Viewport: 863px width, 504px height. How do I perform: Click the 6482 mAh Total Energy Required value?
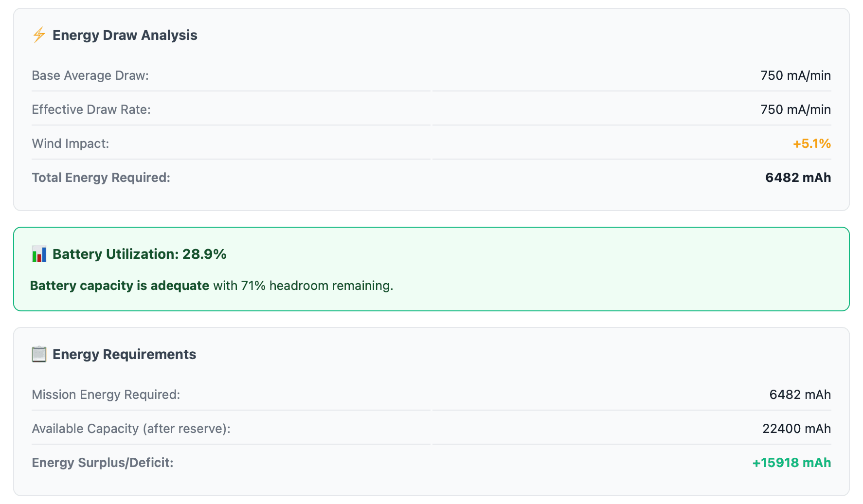798,178
